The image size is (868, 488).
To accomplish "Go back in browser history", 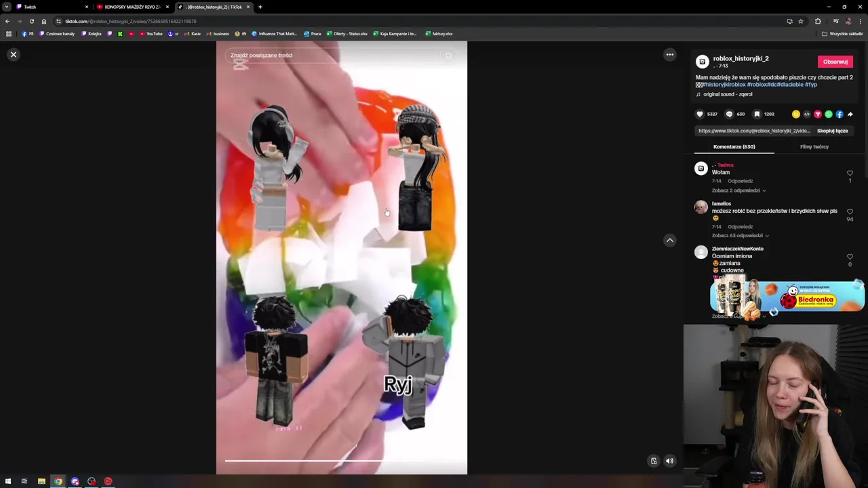I will [x=7, y=21].
